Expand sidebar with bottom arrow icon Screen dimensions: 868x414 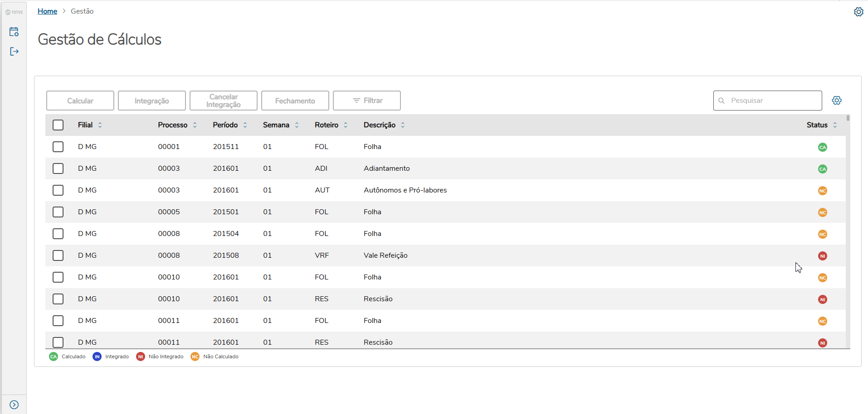(x=14, y=404)
